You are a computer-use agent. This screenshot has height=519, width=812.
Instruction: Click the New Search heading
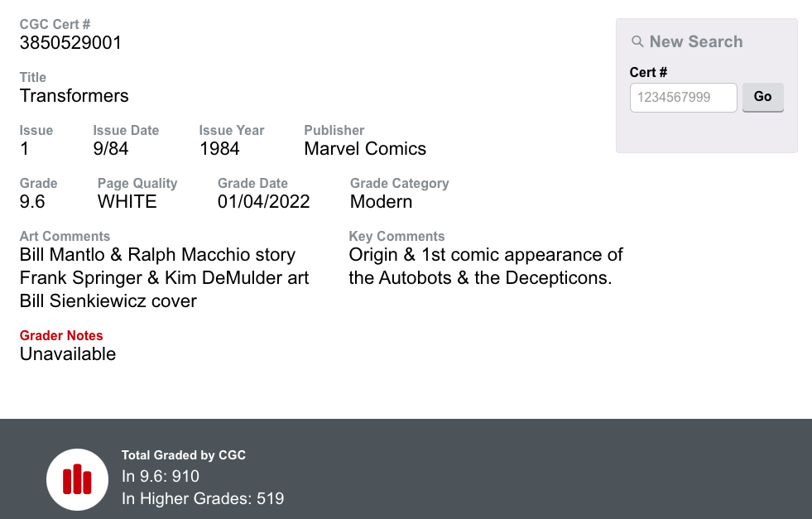pos(695,41)
